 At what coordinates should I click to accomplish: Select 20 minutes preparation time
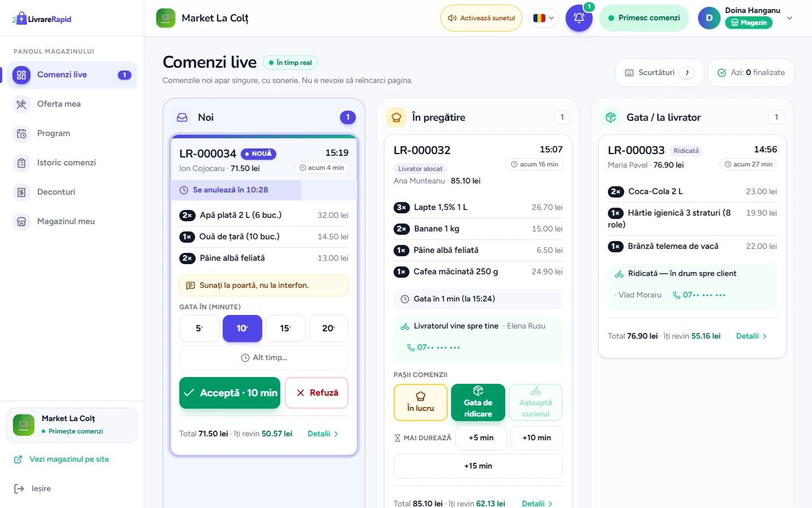click(329, 329)
